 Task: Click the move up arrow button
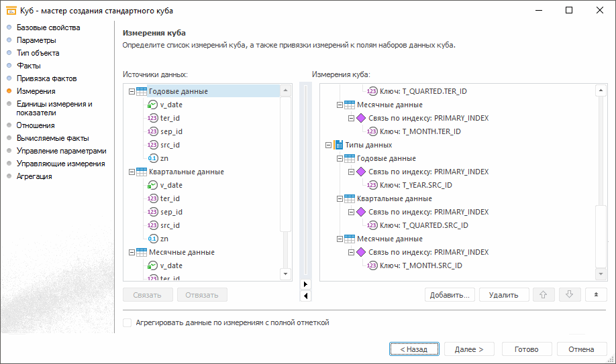(x=544, y=294)
